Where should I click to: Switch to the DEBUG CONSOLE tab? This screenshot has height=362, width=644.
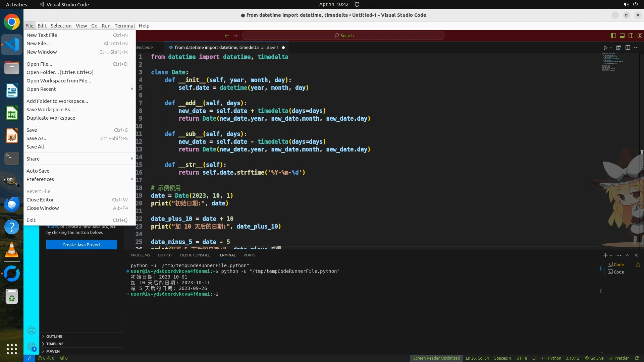coord(195,255)
